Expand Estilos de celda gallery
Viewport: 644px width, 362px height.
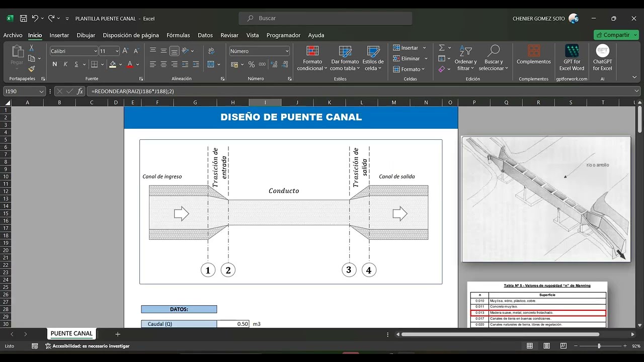click(x=373, y=58)
